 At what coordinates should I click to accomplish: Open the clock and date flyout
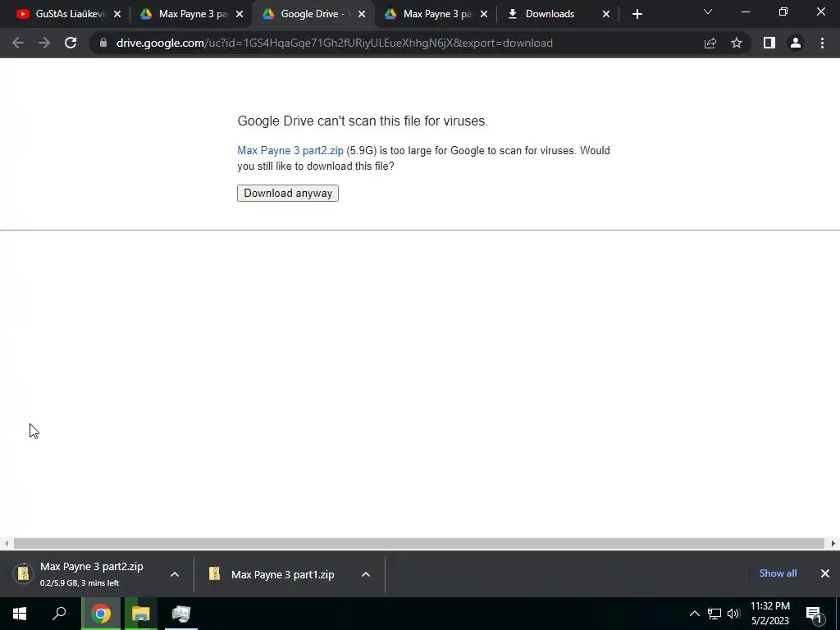(x=770, y=614)
